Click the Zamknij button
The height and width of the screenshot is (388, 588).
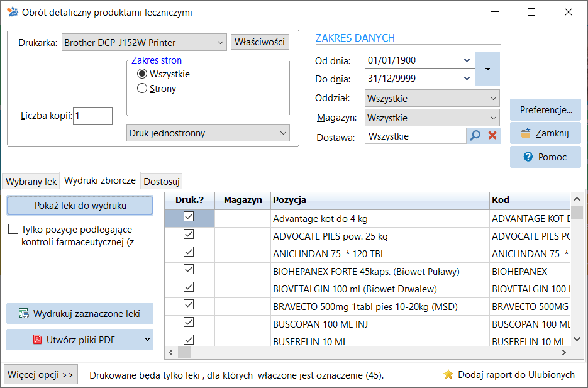546,133
